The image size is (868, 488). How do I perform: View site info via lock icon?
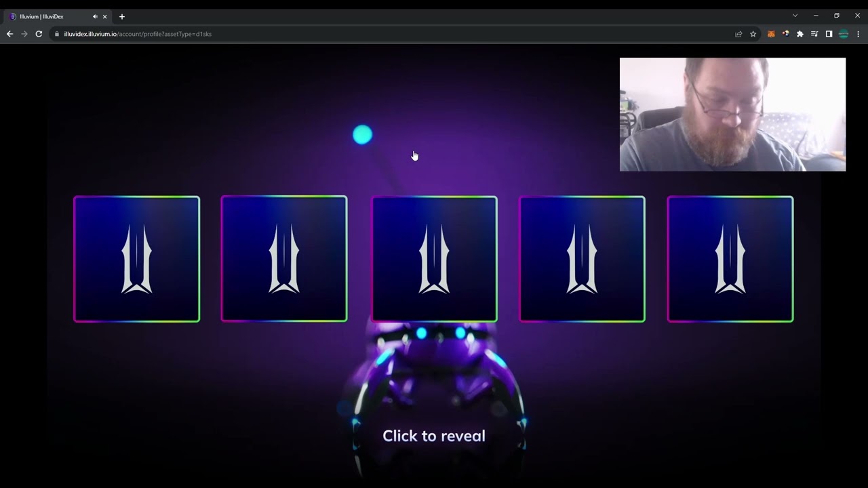(x=57, y=34)
